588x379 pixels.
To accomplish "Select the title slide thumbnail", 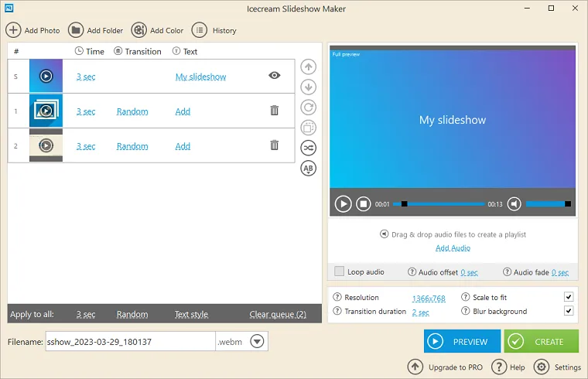I will (x=46, y=76).
